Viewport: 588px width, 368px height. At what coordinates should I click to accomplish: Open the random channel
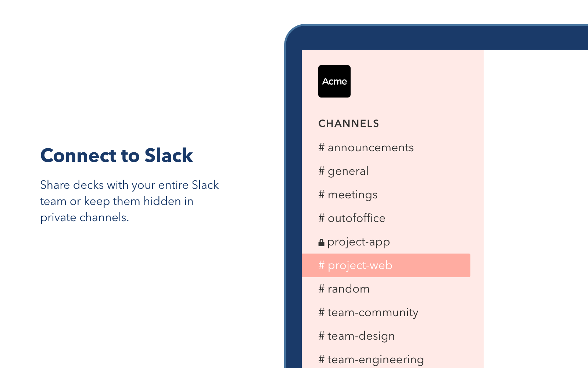[x=344, y=289]
